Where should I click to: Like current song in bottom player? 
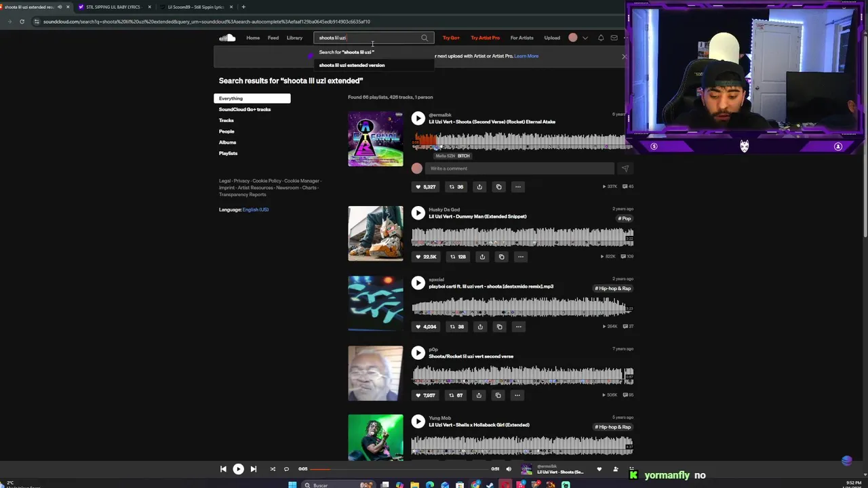[x=599, y=469]
